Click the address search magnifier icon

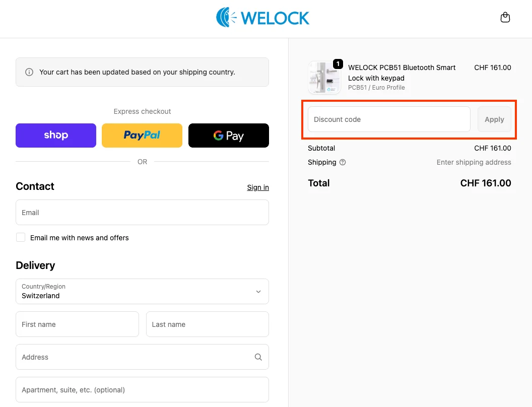point(258,357)
